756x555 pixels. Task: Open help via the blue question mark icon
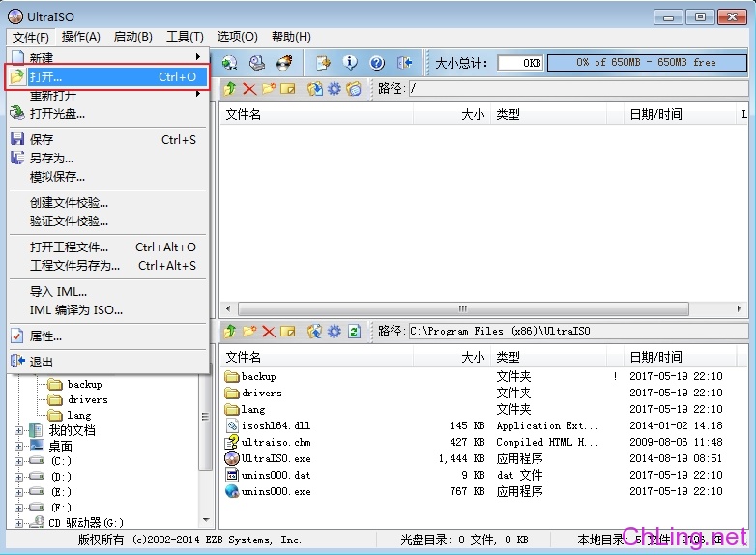point(377,63)
